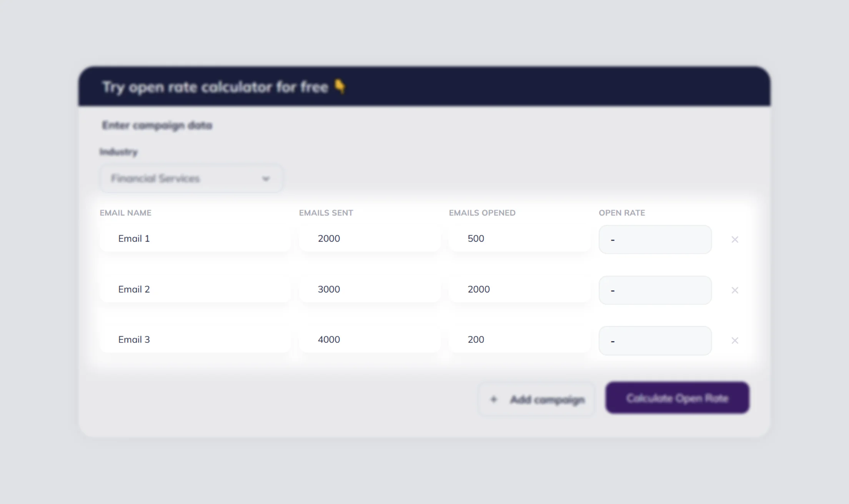Select the emails sent field showing 3000

pyautogui.click(x=370, y=289)
